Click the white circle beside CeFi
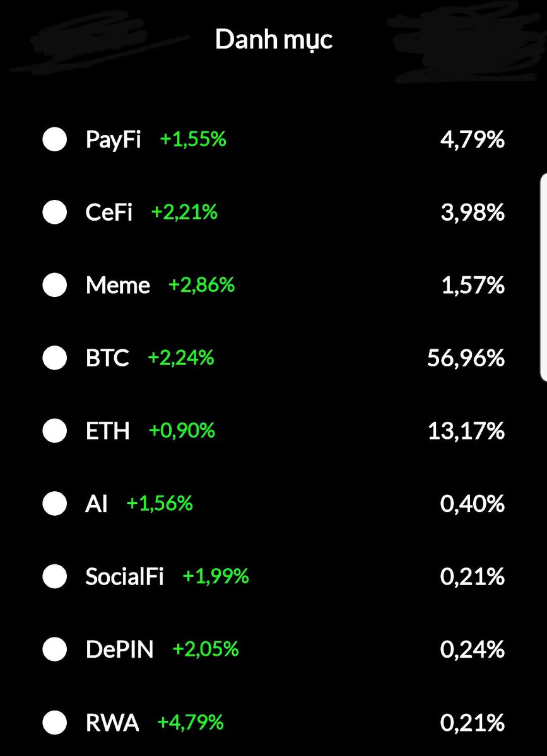This screenshot has height=756, width=547. (54, 212)
